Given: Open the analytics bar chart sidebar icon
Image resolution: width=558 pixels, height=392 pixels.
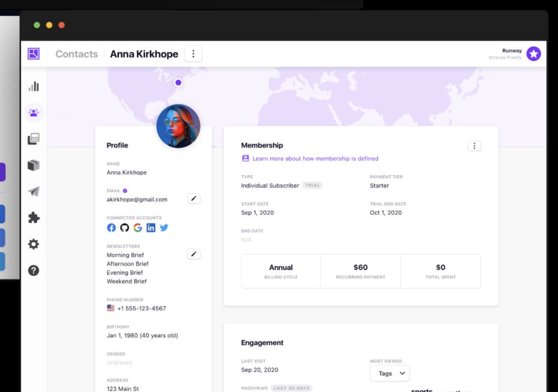Looking at the screenshot, I should 34,87.
